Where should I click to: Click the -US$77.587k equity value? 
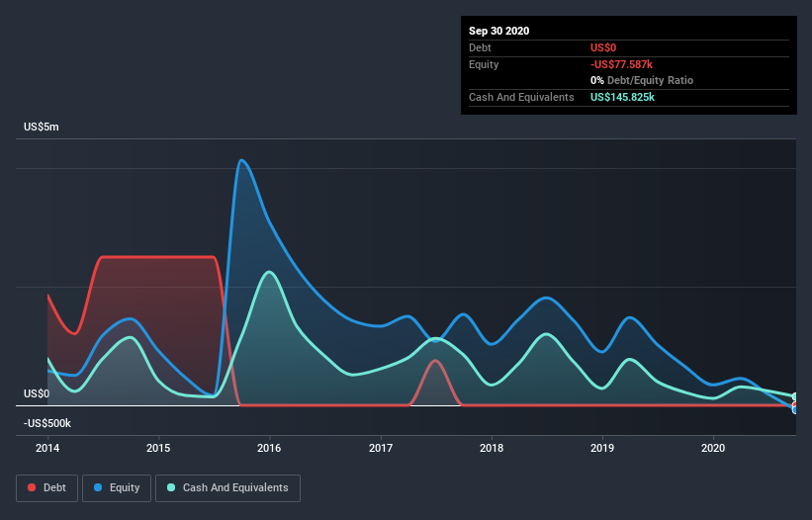[x=621, y=64]
